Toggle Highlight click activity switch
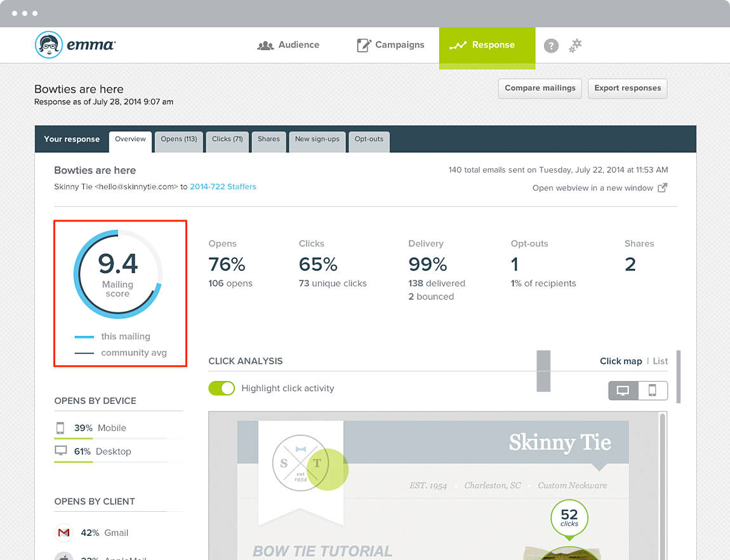This screenshot has height=560, width=730. 222,388
